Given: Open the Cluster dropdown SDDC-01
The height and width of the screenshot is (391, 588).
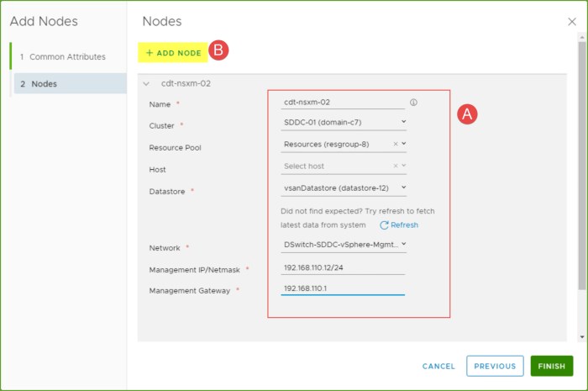Looking at the screenshot, I should coord(344,122).
